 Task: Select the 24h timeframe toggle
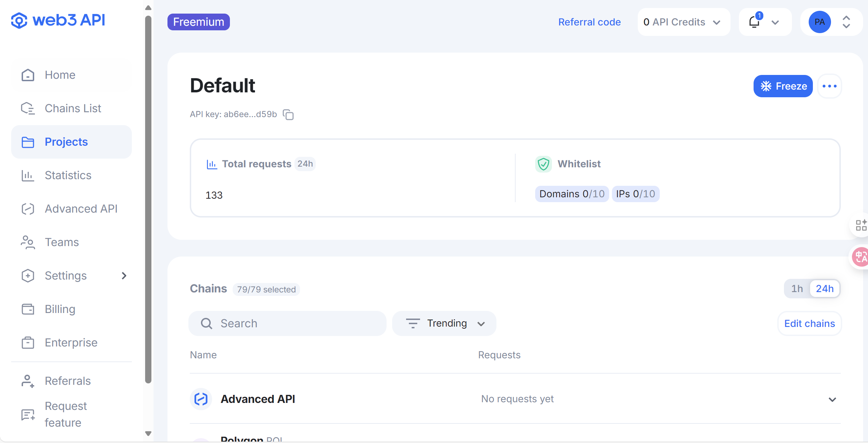pyautogui.click(x=824, y=289)
